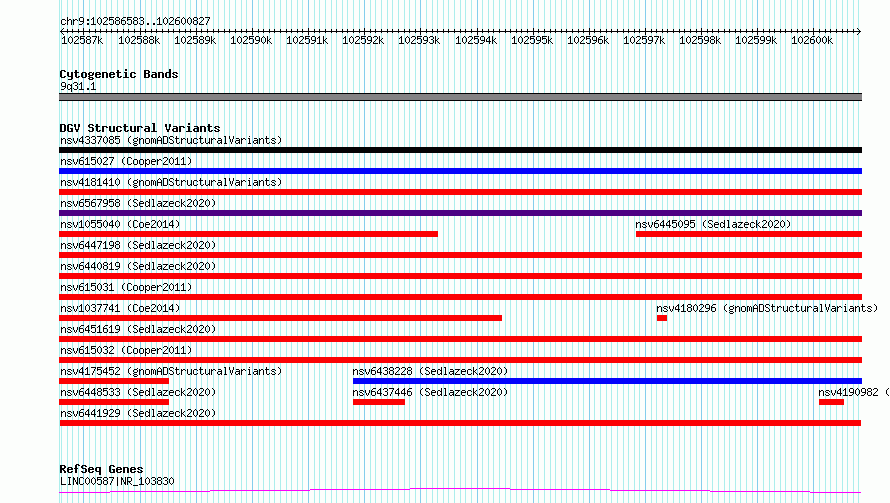890x503 pixels.
Task: Open variant label nsv6438228 (Sedlazeck2020)
Action: [430, 371]
